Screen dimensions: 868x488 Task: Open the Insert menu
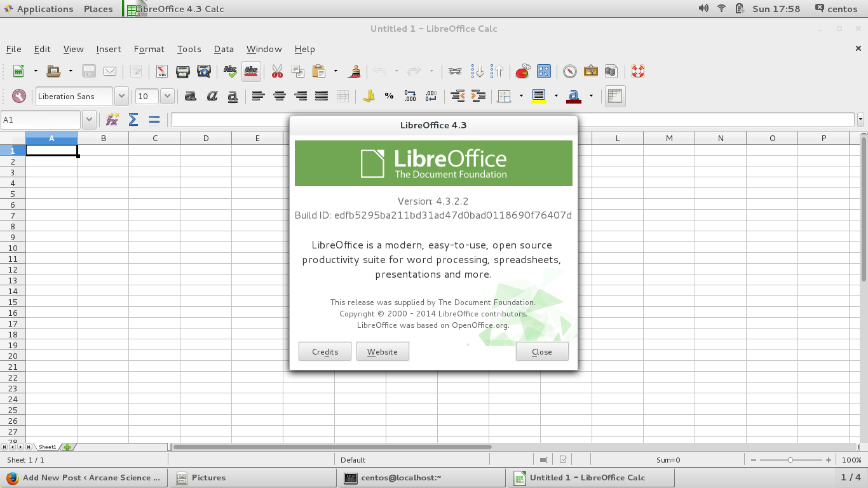(109, 49)
